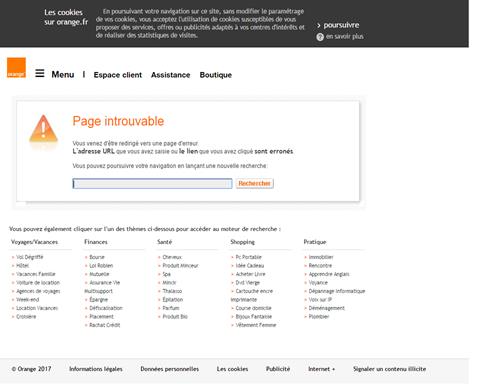Open the Idée Cadeau link
Viewport: 480px width, 384px height.
(250, 266)
